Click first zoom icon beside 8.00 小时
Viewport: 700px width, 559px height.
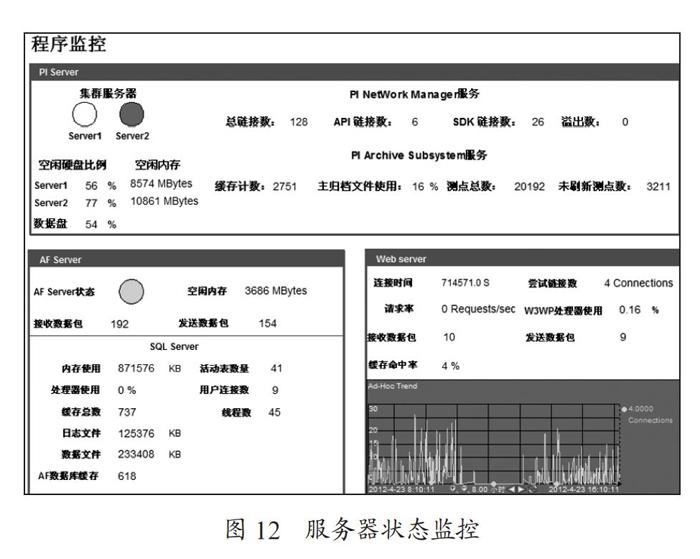coord(453,489)
